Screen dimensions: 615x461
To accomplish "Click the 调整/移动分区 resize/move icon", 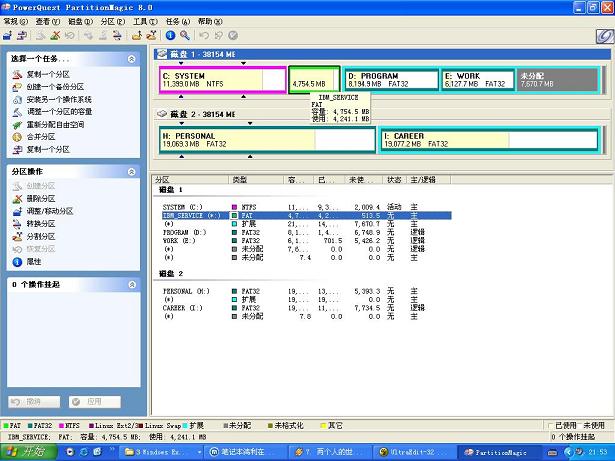I will point(17,211).
